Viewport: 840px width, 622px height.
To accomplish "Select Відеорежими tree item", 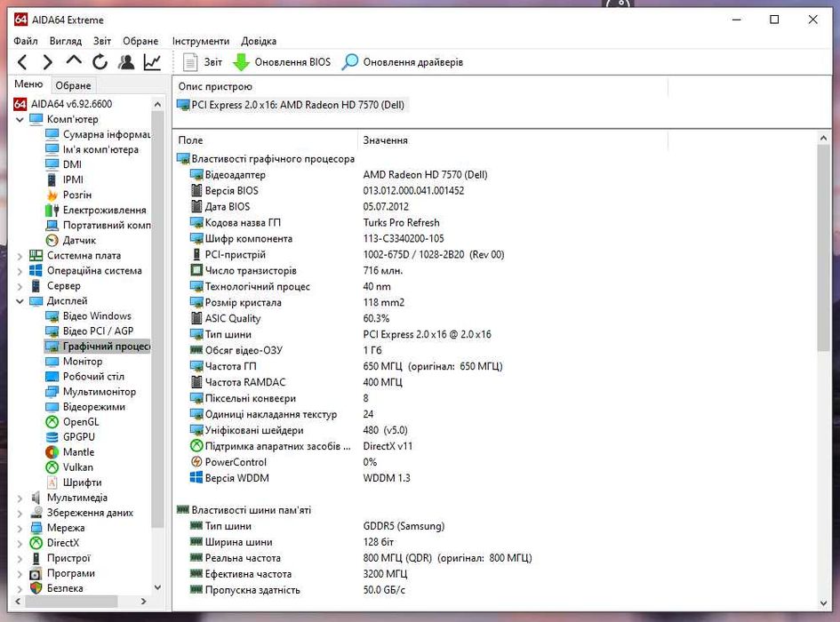I will (85, 407).
